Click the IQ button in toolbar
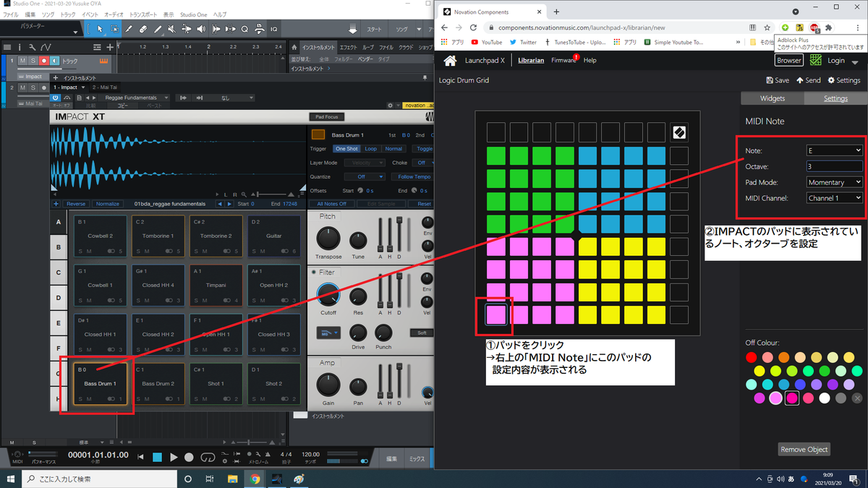The image size is (868, 488). 274,29
